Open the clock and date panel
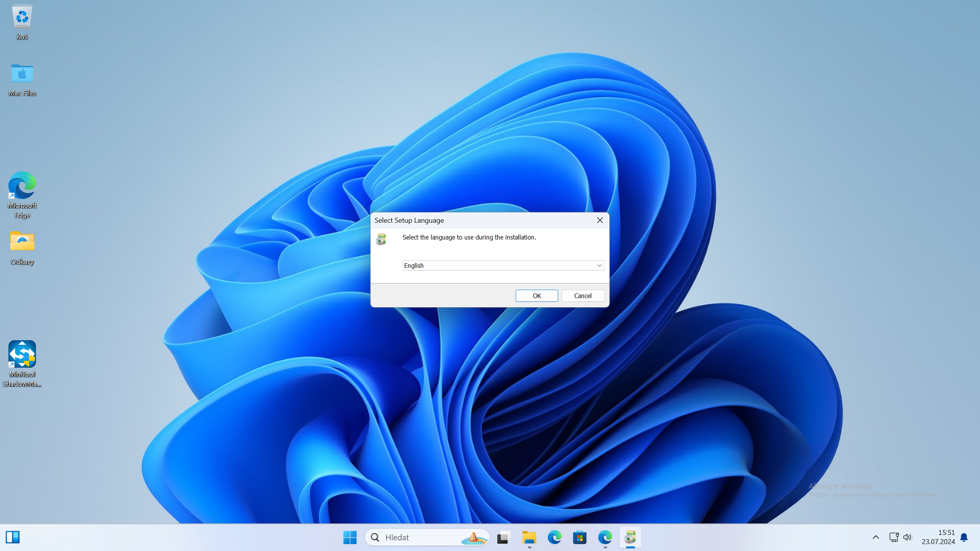The image size is (980, 551). click(938, 537)
